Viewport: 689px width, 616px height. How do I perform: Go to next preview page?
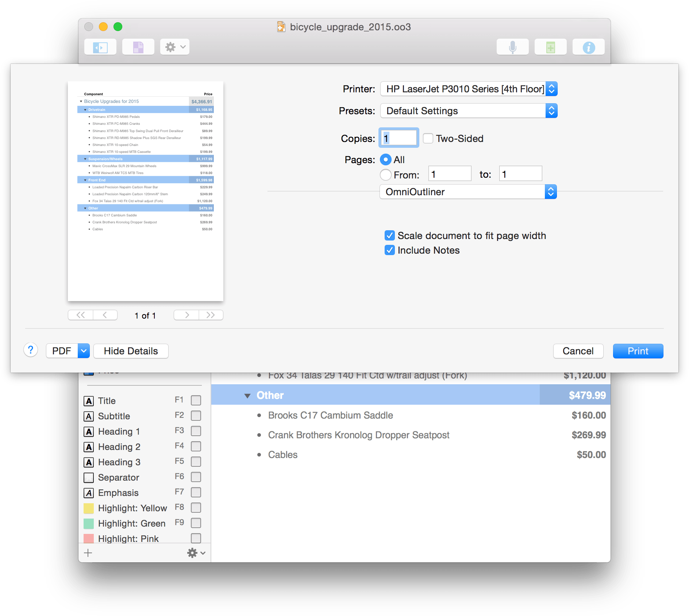[186, 315]
